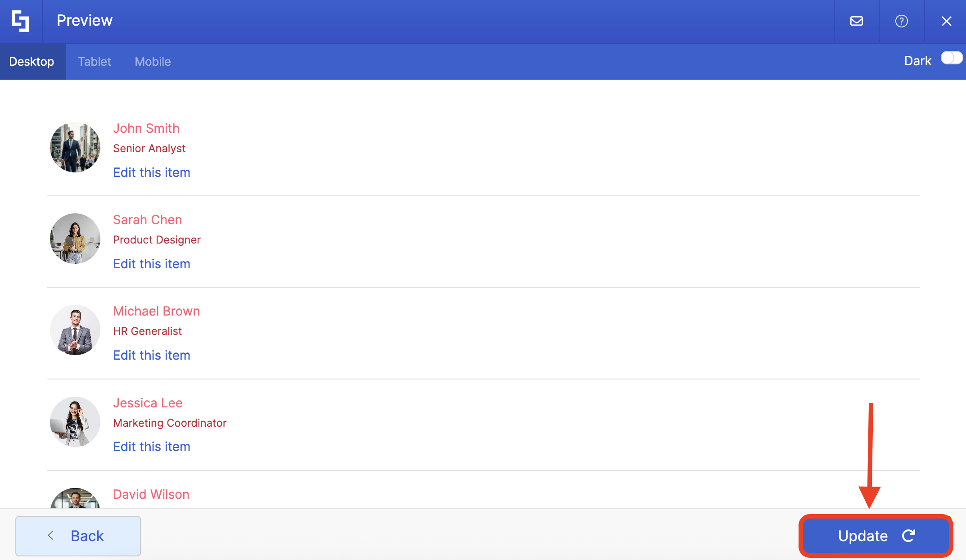966x560 pixels.
Task: Click Edit this item under Michael Brown
Action: 152,355
